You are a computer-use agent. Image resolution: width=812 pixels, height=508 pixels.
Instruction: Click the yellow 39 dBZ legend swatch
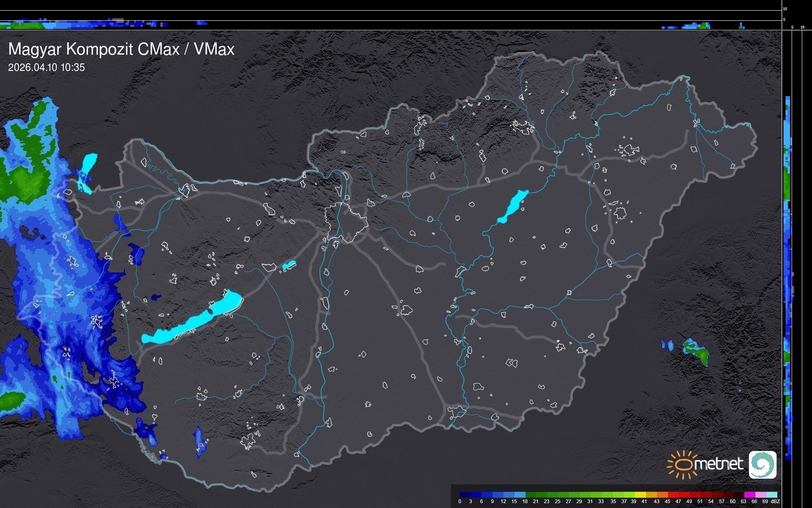coord(640,495)
